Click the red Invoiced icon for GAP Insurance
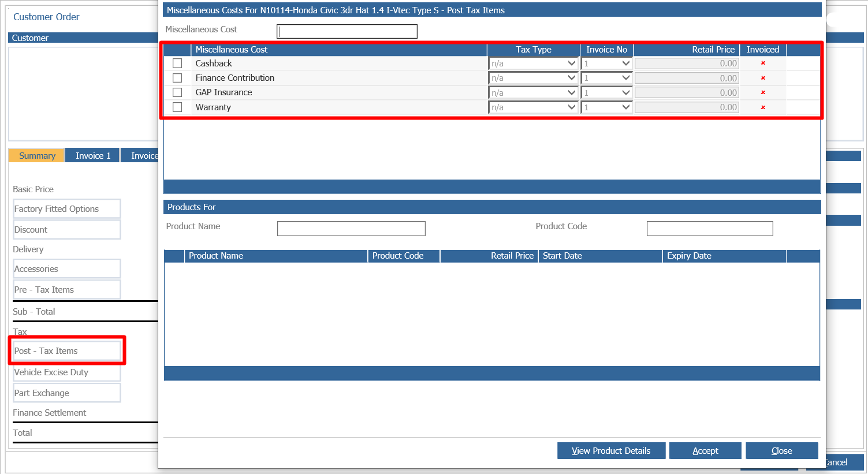Viewport: 868px width, 474px height. 763,92
